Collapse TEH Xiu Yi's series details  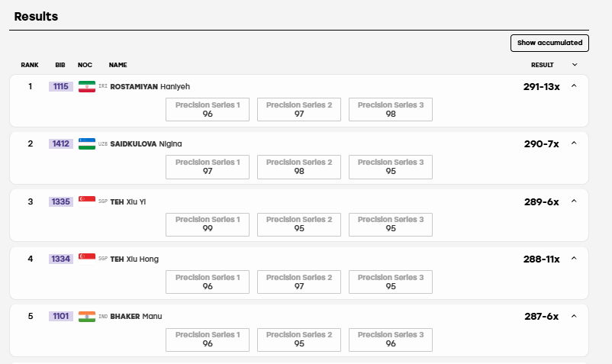pyautogui.click(x=574, y=201)
